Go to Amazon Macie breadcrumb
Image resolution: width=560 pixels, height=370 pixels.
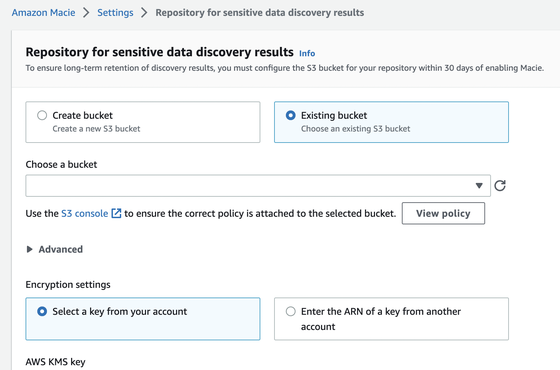[44, 12]
